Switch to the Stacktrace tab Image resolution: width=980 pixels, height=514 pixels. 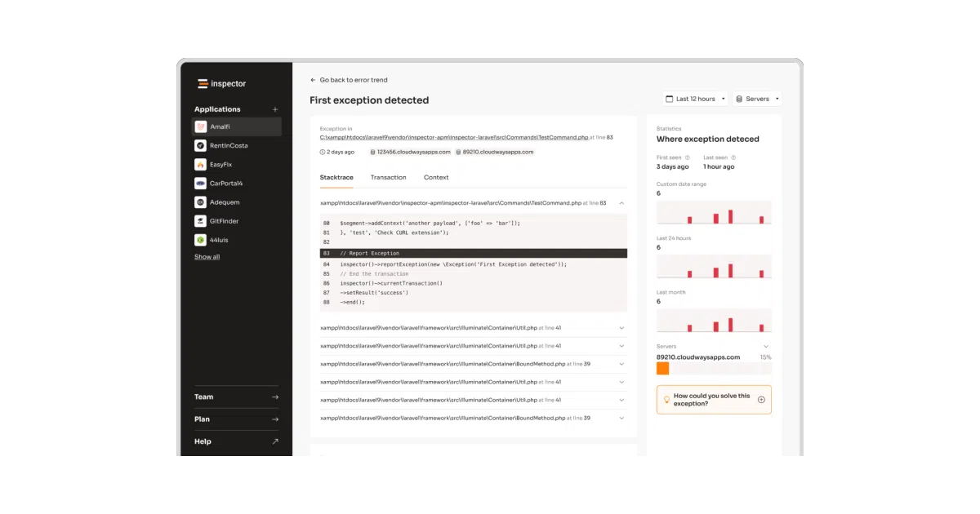tap(336, 177)
